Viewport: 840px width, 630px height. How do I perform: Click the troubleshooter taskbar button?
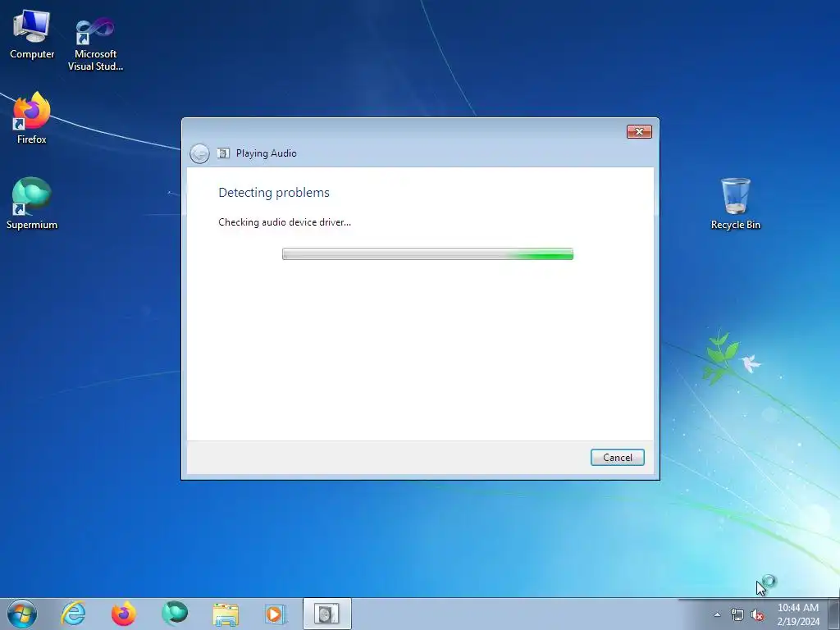point(326,614)
